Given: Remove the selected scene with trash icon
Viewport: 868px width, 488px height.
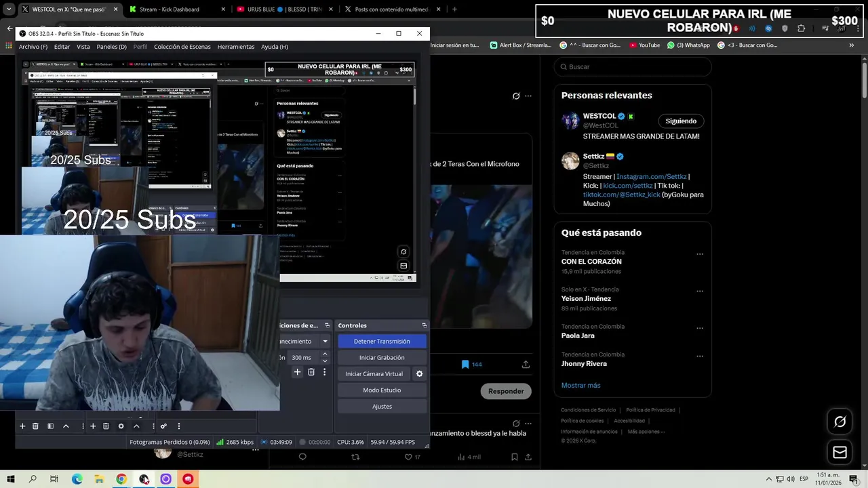Looking at the screenshot, I should pyautogui.click(x=35, y=426).
